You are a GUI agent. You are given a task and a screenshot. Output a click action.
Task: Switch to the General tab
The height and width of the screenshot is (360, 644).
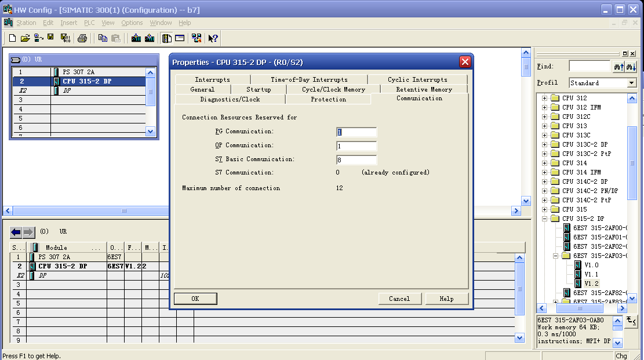pyautogui.click(x=202, y=89)
